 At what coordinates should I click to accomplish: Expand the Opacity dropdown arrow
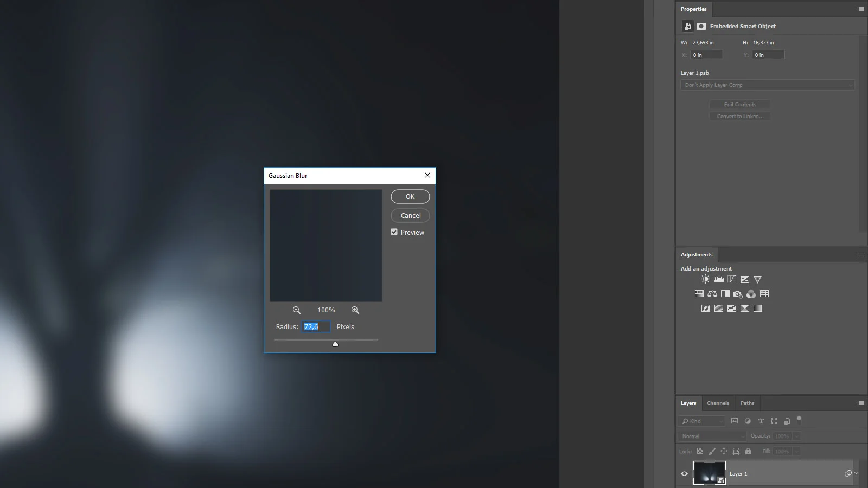pyautogui.click(x=796, y=436)
